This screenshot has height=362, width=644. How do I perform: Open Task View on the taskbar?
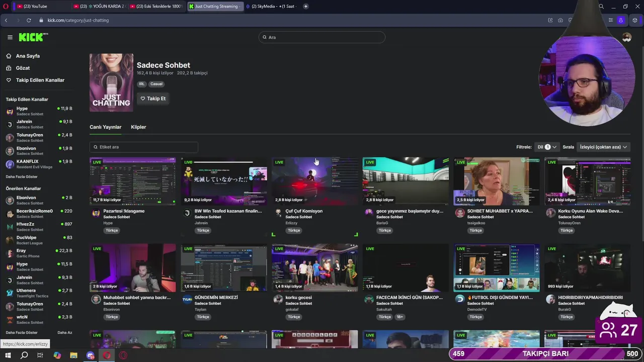coord(40,355)
